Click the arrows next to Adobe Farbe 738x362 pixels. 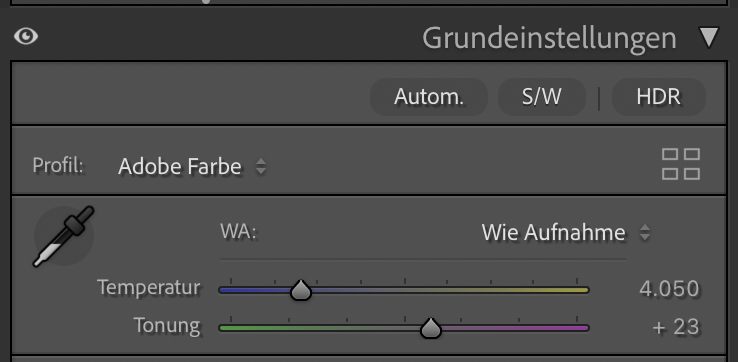pos(261,167)
